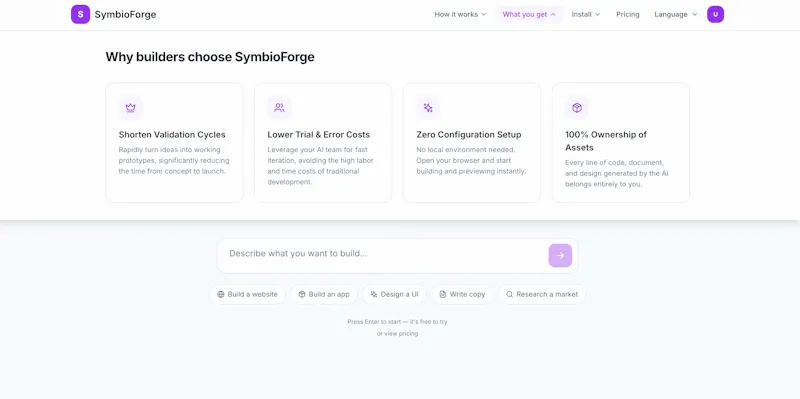
Task: Choose the Design a UI suggestion
Action: click(x=394, y=294)
